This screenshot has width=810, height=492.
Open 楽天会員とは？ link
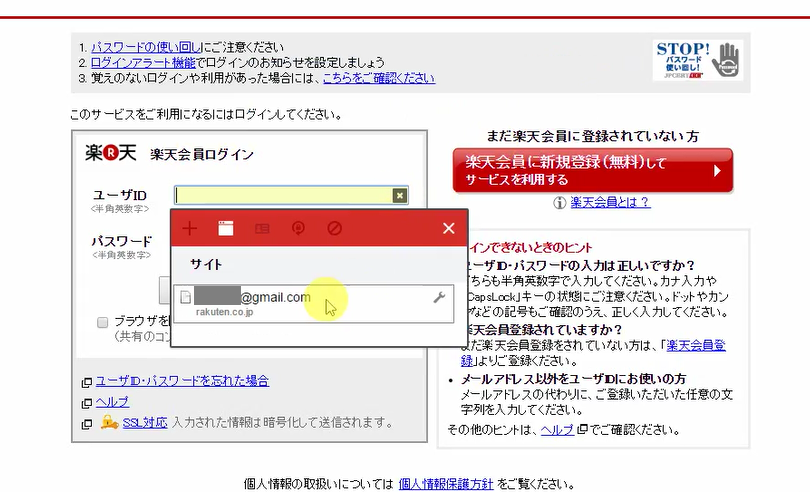click(610, 202)
